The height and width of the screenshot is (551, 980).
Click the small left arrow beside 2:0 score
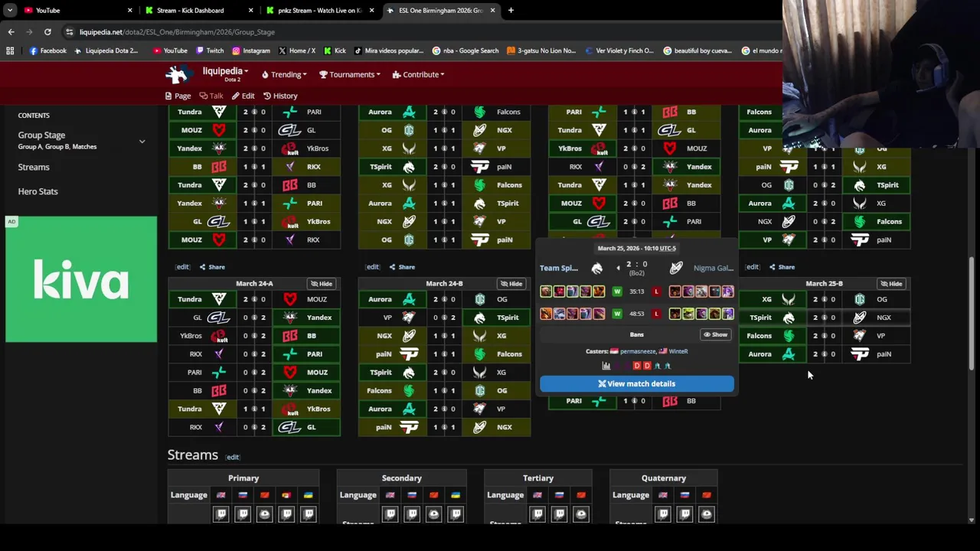618,268
